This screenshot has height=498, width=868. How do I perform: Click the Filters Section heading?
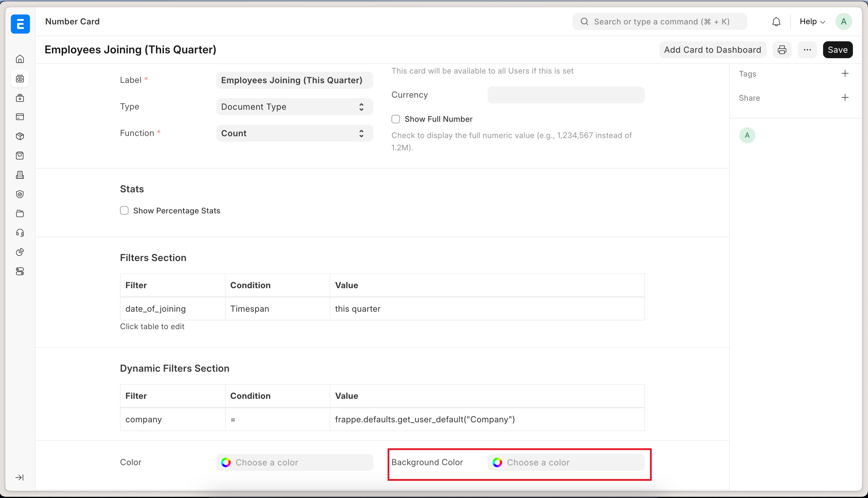[x=153, y=258]
